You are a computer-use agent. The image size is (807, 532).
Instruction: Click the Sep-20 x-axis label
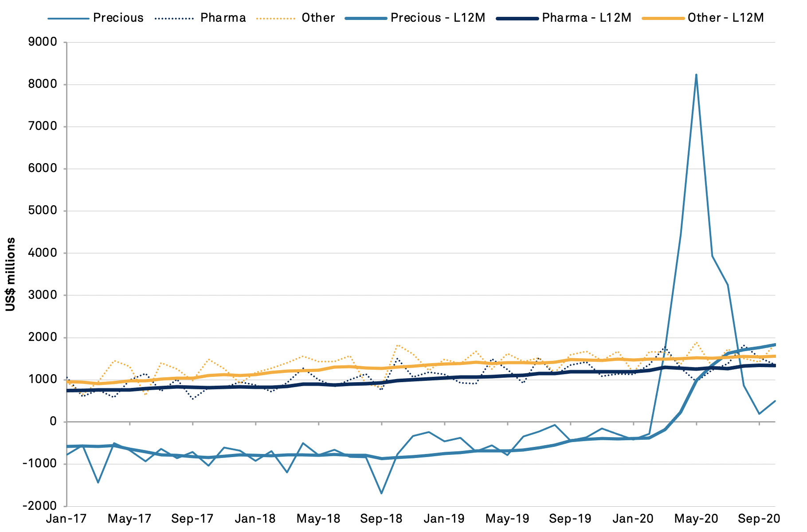click(x=759, y=519)
